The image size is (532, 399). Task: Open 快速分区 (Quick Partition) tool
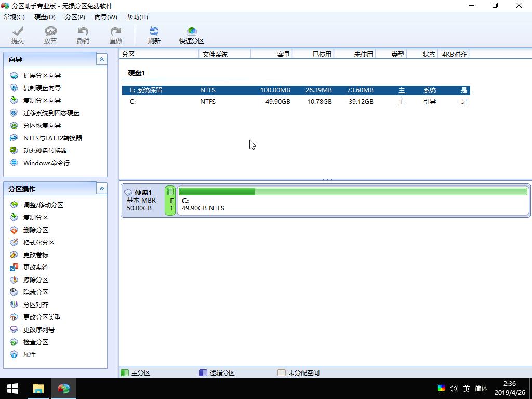191,34
